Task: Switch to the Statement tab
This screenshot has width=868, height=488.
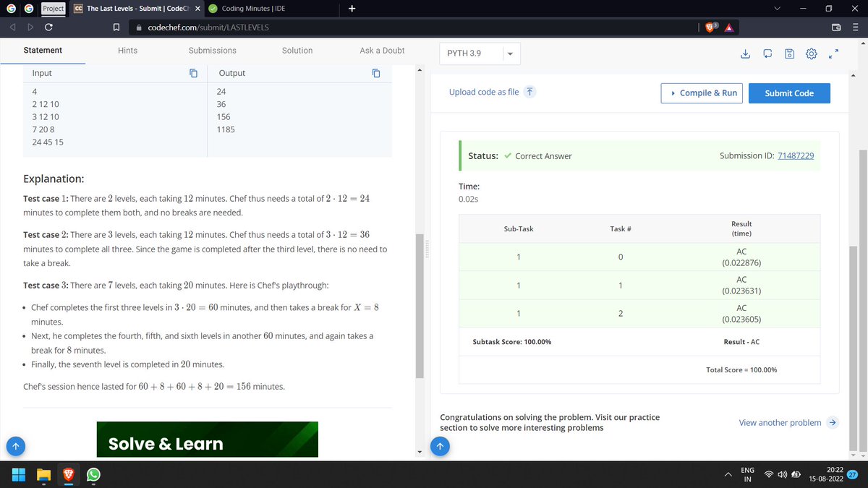Action: pos(43,51)
